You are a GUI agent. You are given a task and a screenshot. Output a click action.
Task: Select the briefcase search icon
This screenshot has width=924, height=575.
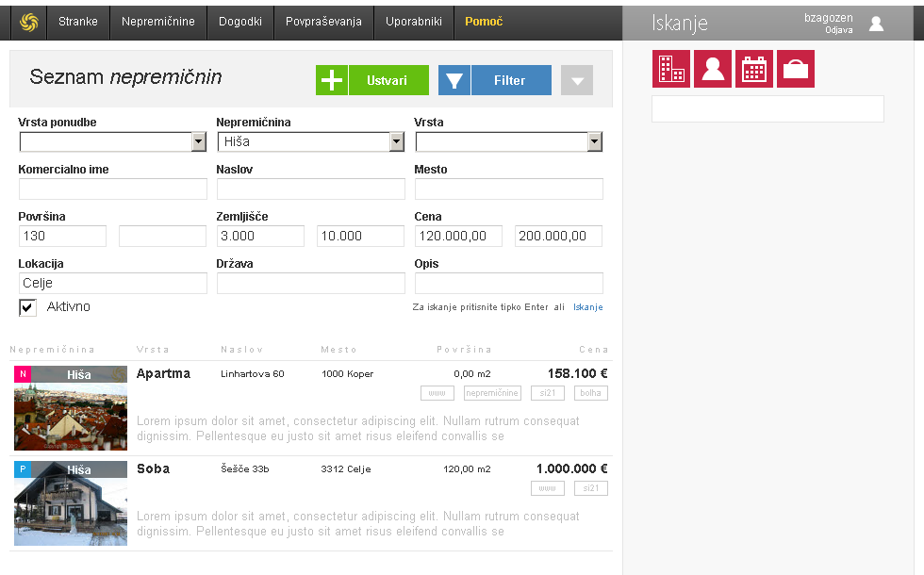pyautogui.click(x=796, y=70)
